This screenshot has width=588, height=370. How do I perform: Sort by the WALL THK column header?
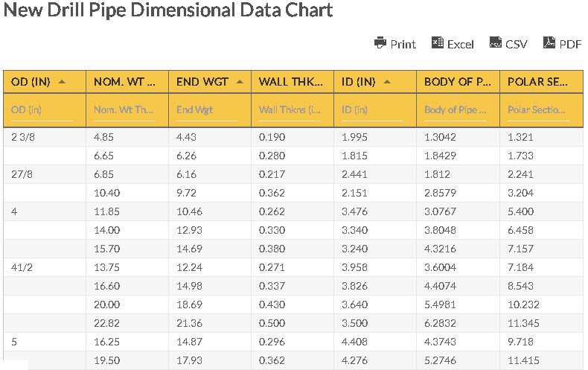(290, 82)
